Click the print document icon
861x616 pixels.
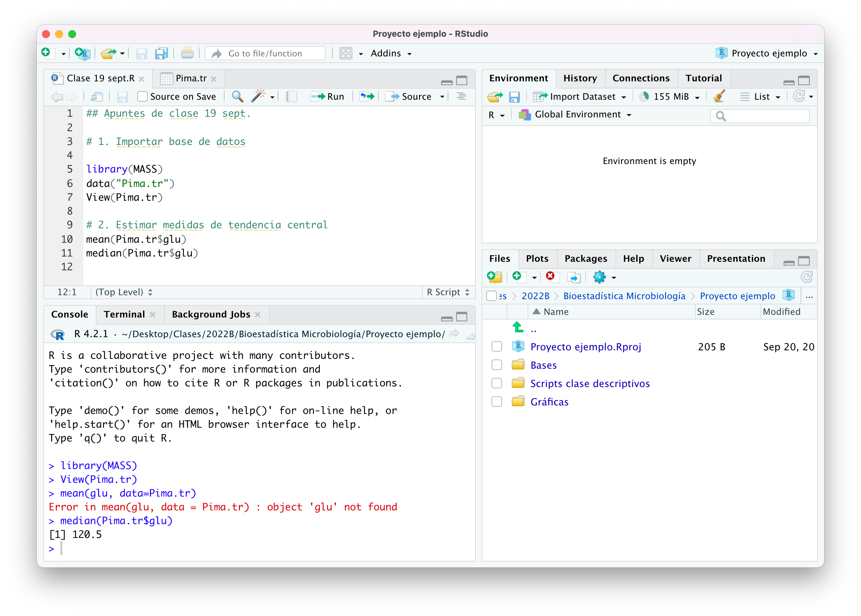tap(187, 53)
